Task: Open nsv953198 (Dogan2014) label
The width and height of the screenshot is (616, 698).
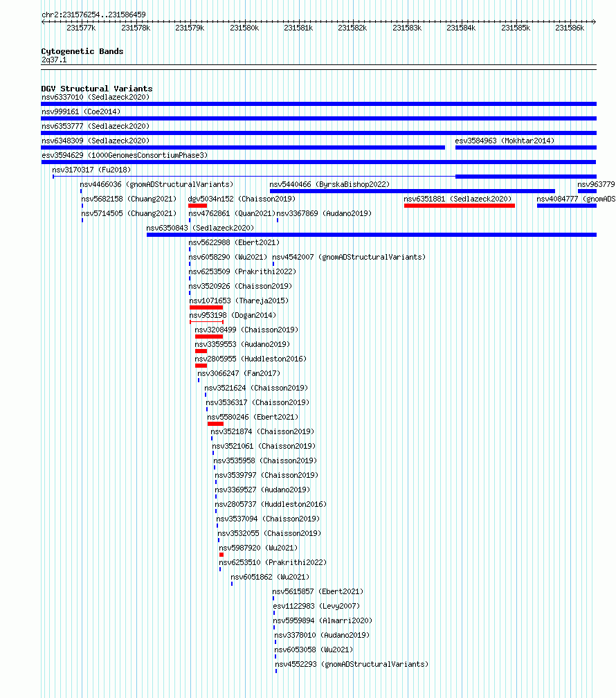Action: [x=233, y=315]
